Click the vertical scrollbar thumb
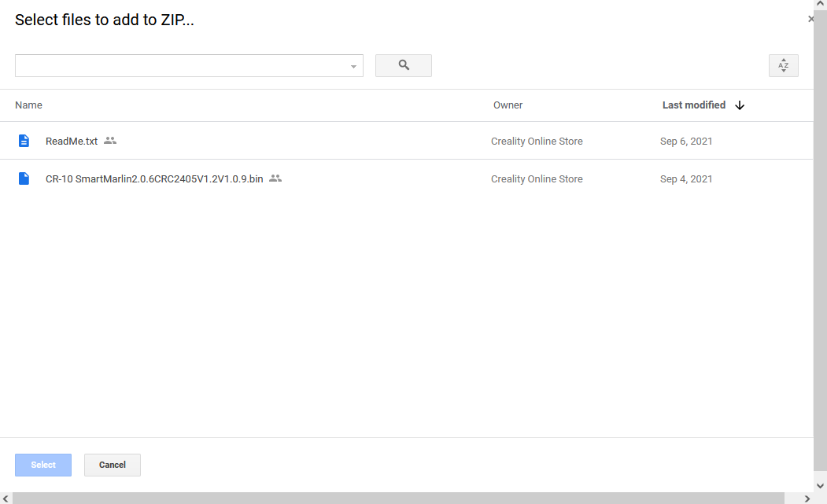 pyautogui.click(x=820, y=240)
